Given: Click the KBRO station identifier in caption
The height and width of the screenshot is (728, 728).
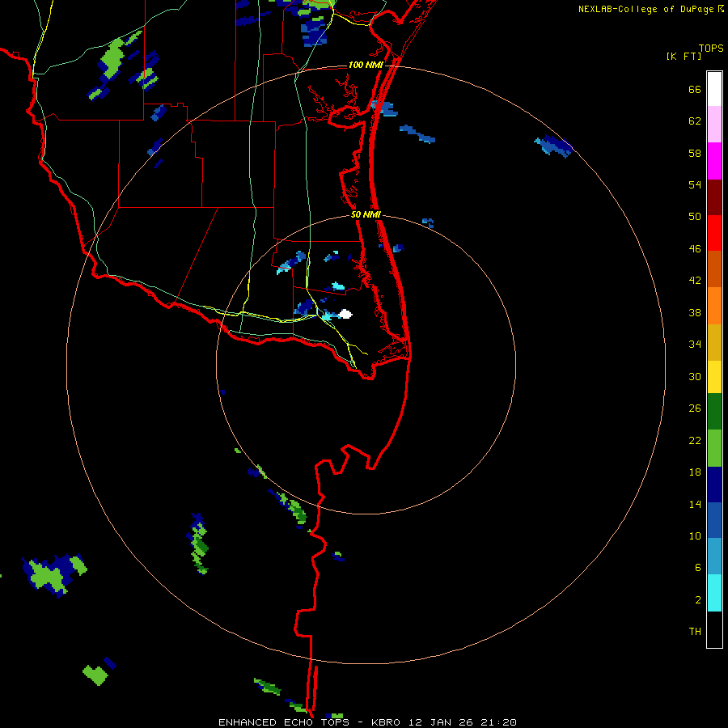Looking at the screenshot, I should (385, 722).
